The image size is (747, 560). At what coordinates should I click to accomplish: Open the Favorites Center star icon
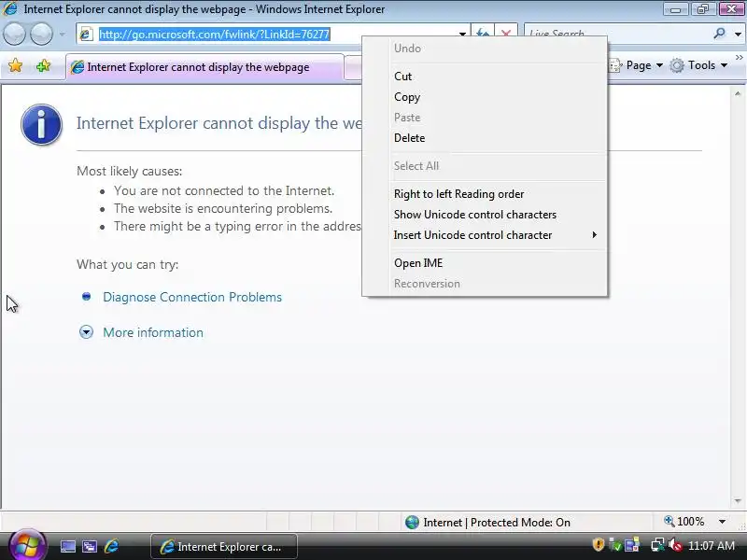coord(15,65)
